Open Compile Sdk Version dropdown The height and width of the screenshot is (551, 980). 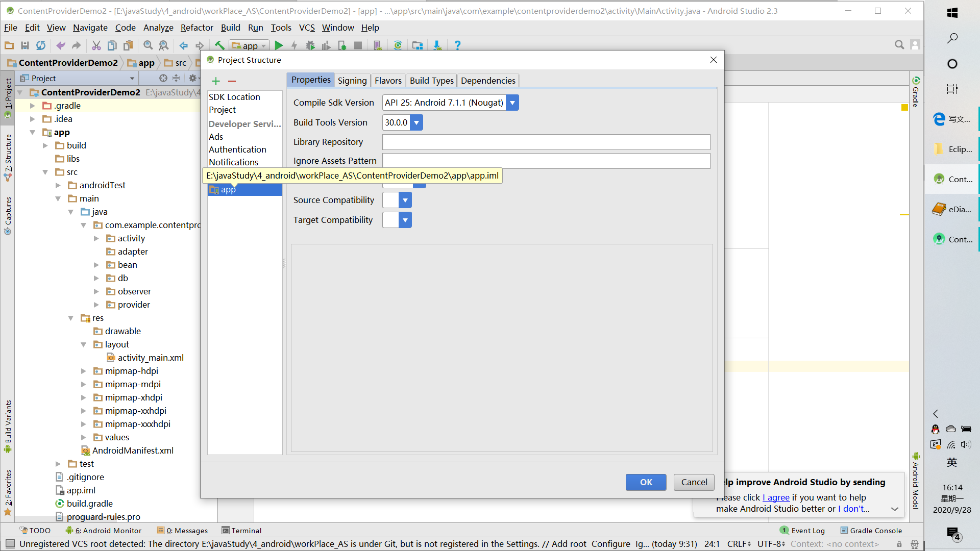(512, 103)
